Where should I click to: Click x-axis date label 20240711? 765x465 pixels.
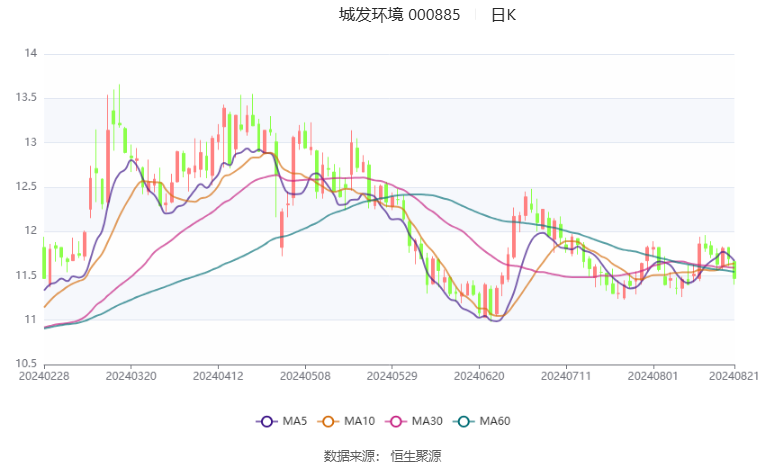566,376
